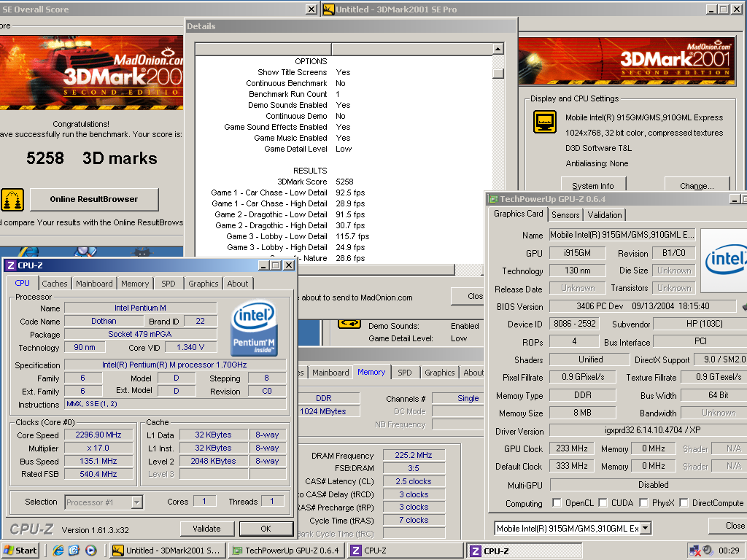The width and height of the screenshot is (747, 560).
Task: Click the Details list scroll-up arrow
Action: [x=498, y=49]
